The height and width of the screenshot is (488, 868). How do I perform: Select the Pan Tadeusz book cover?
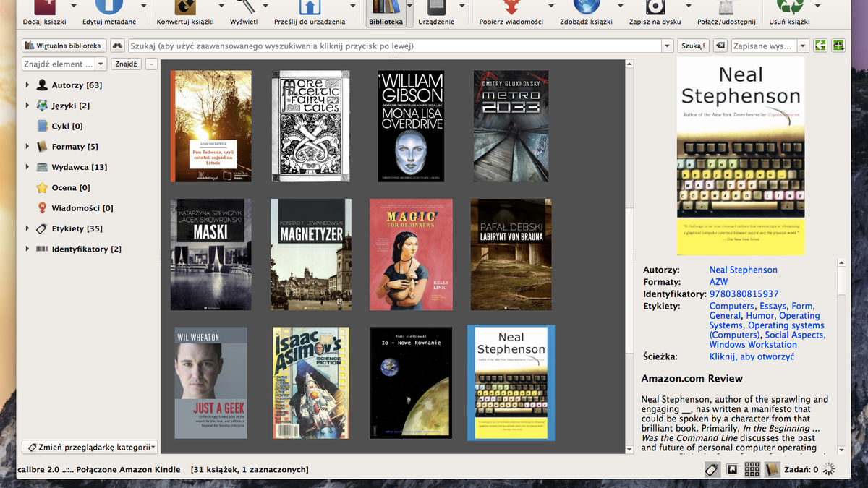[210, 126]
